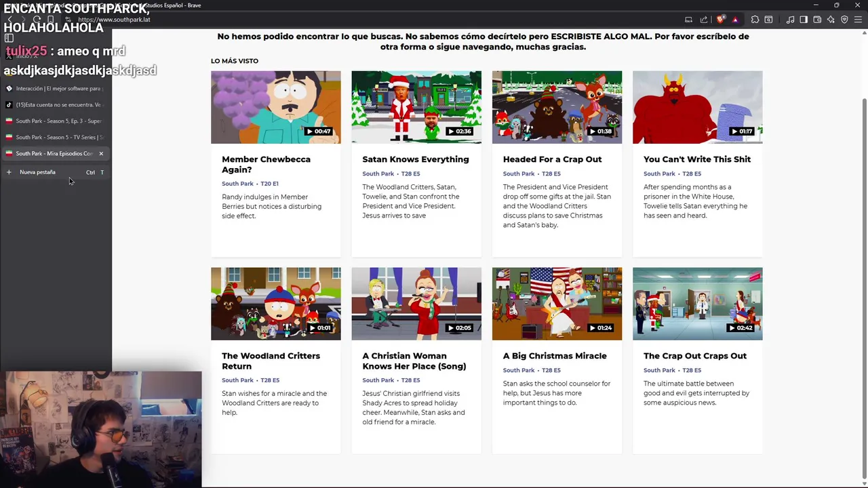Close the South Park - Mira Episodios tab
This screenshot has width=868, height=488.
point(101,153)
